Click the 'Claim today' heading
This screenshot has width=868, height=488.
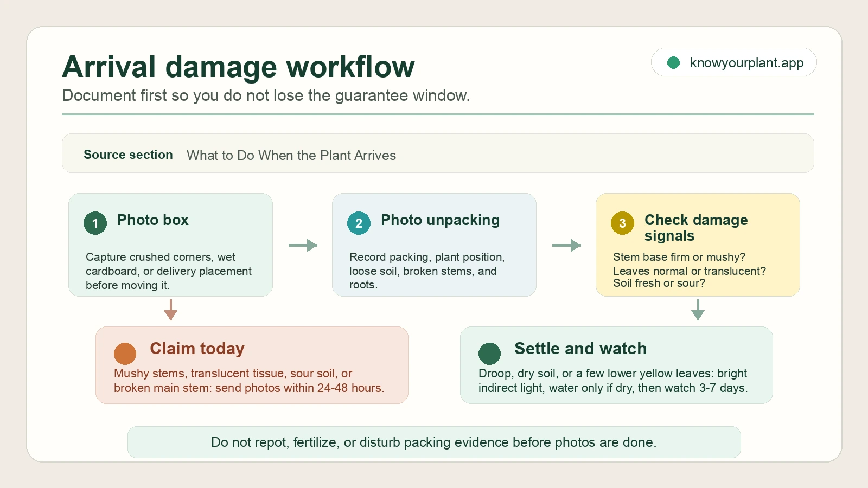[197, 349]
